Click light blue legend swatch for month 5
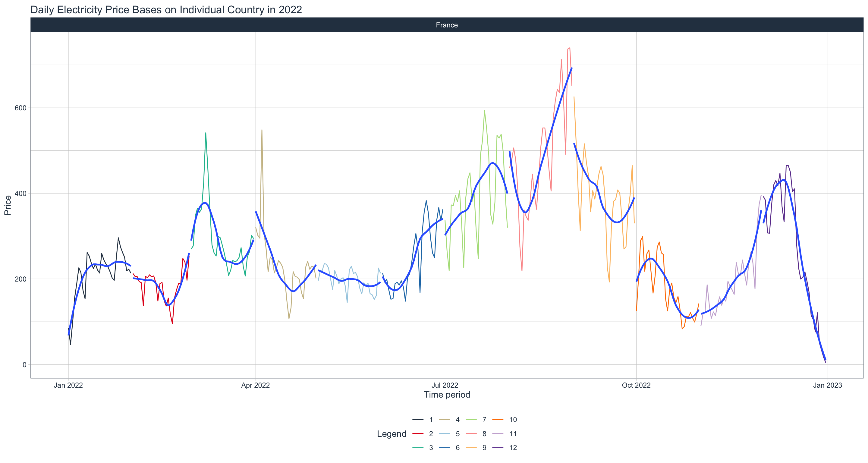The width and height of the screenshot is (868, 463). [445, 434]
